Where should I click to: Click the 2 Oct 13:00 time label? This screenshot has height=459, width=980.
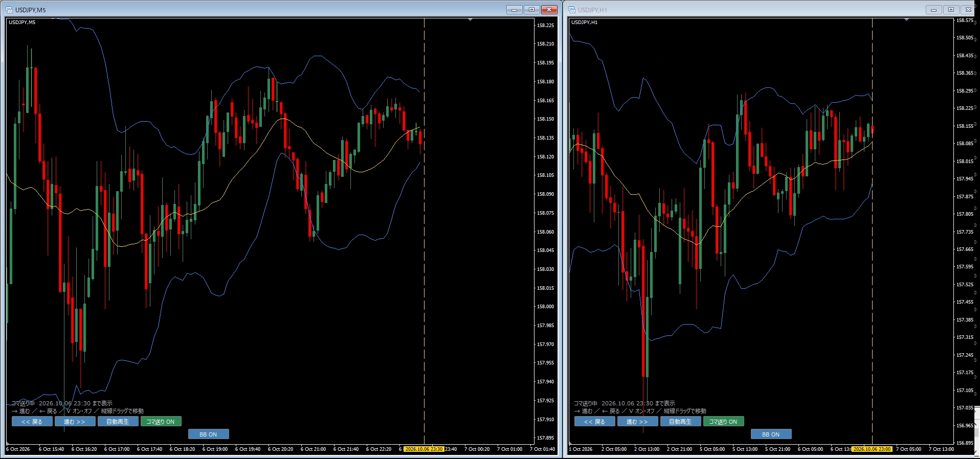pyautogui.click(x=647, y=449)
